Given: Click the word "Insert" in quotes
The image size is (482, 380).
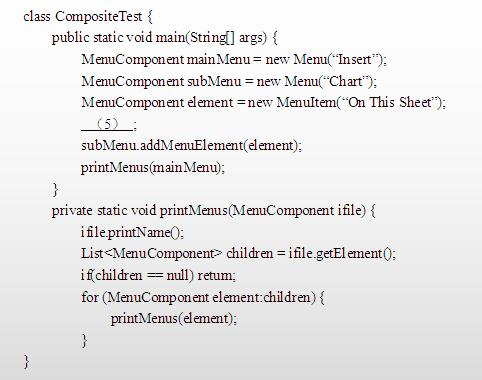Looking at the screenshot, I should [355, 60].
